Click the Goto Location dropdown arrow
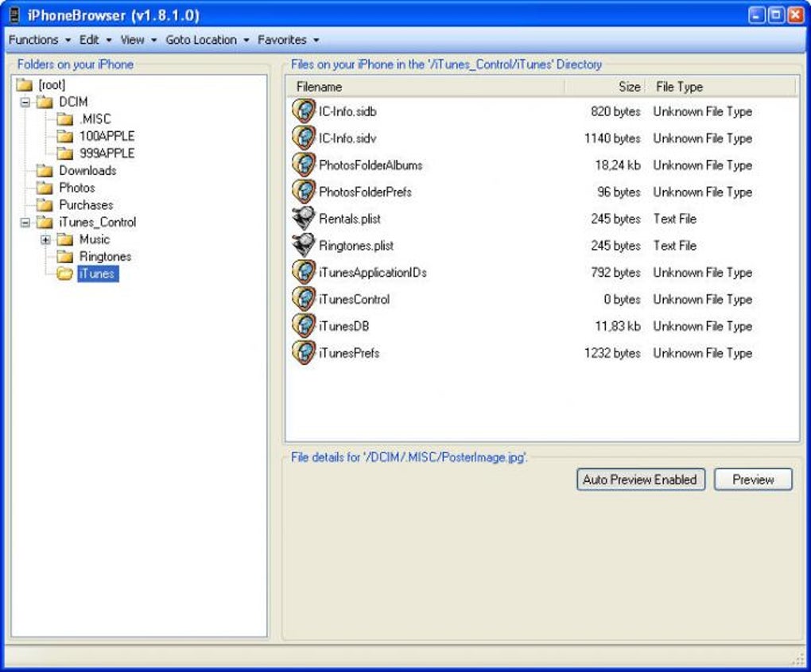Image resolution: width=811 pixels, height=672 pixels. pos(246,41)
